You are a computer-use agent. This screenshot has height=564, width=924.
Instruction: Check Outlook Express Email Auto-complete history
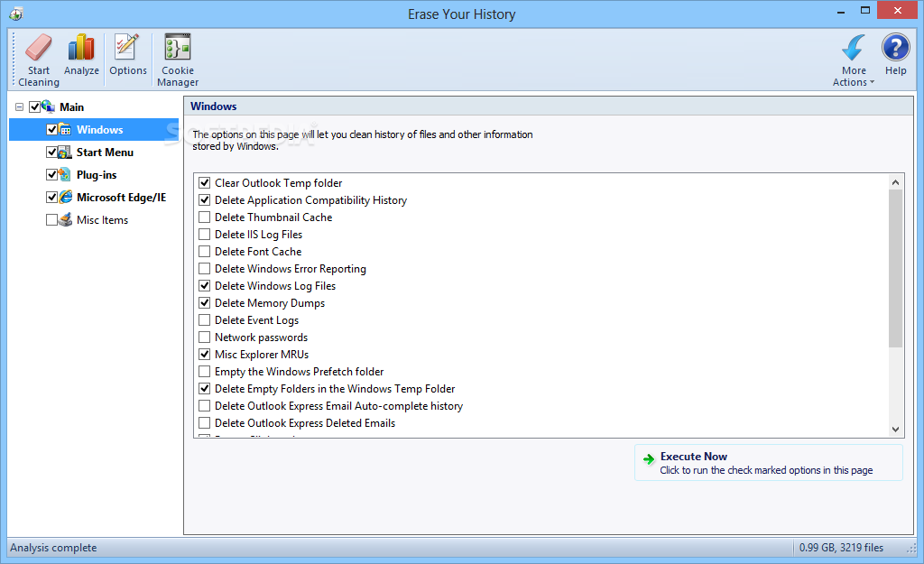point(205,405)
